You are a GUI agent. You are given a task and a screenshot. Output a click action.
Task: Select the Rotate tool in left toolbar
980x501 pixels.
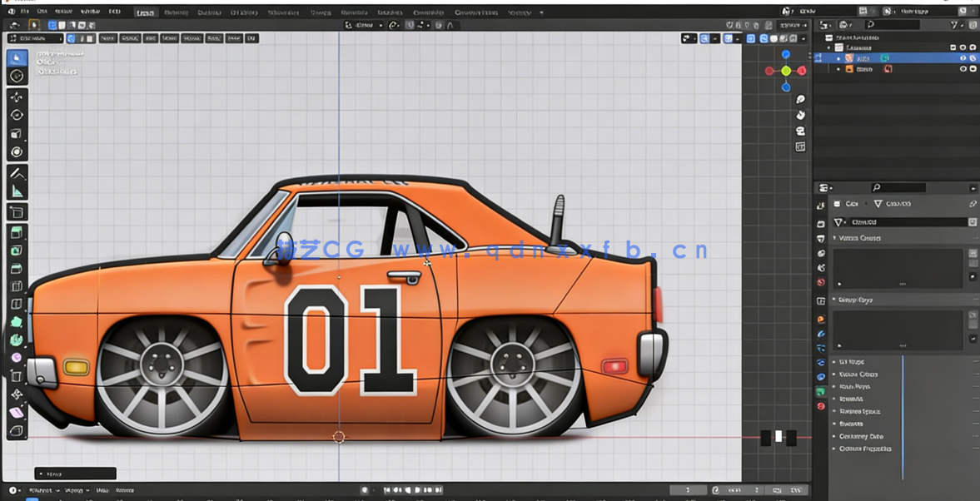(17, 116)
